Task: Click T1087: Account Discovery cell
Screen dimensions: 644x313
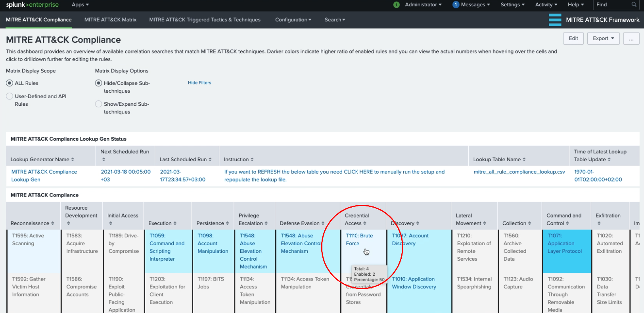Action: [x=419, y=251]
